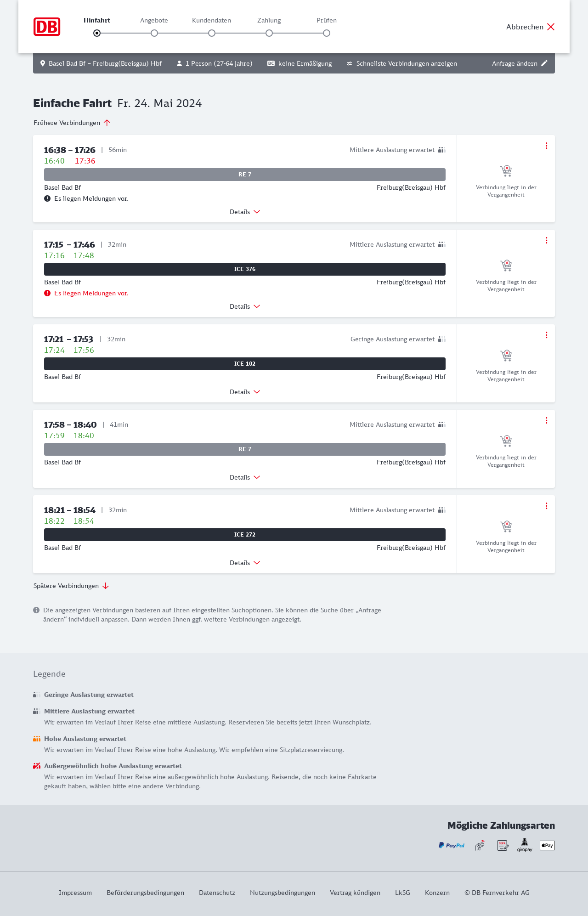Click the ICE 376 train bar

(x=245, y=269)
